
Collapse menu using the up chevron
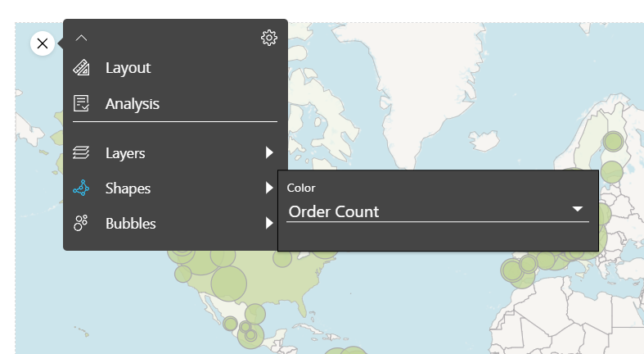81,38
